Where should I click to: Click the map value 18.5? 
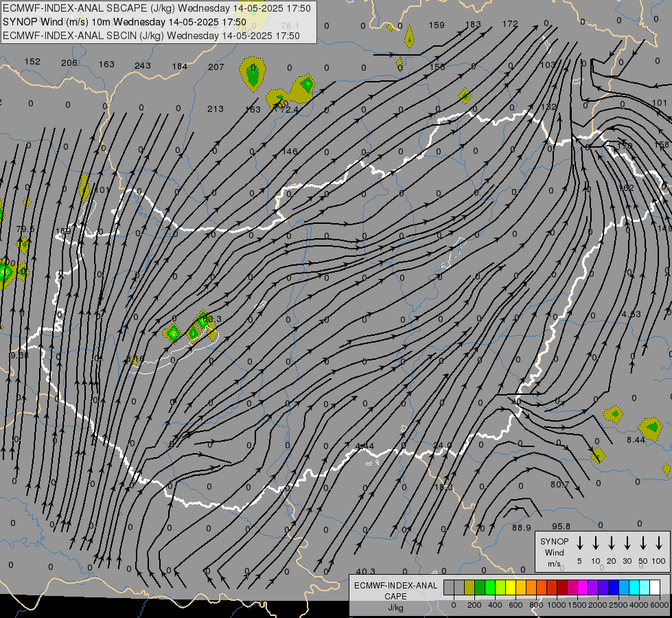pyautogui.click(x=443, y=488)
